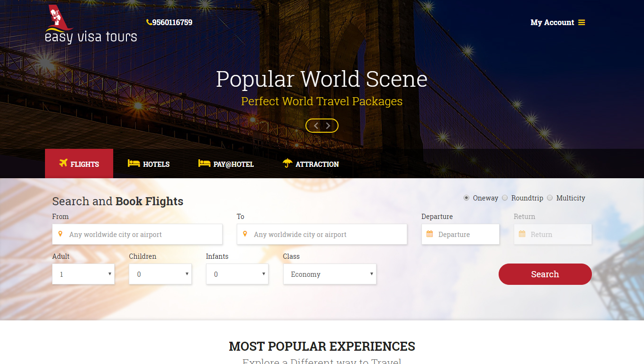Switch to the Flights tab
This screenshot has height=364, width=644.
click(x=79, y=164)
